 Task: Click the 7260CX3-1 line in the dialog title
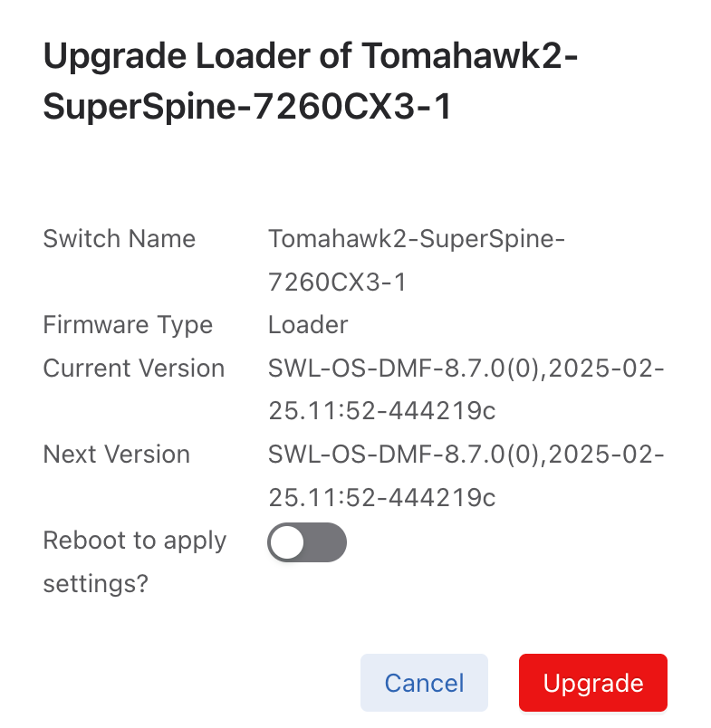[x=246, y=107]
